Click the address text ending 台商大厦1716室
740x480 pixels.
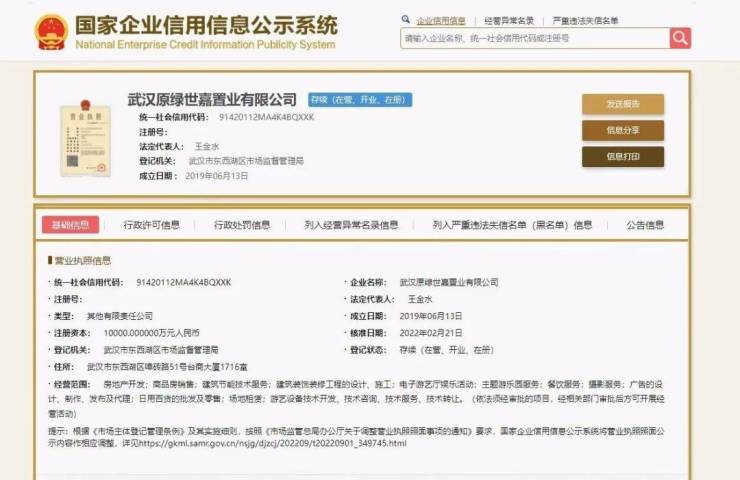pyautogui.click(x=167, y=367)
